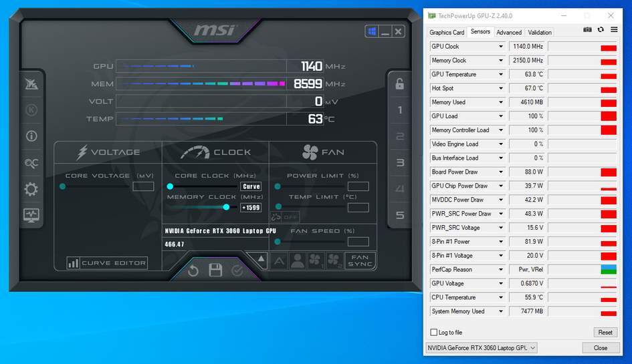This screenshot has width=632, height=364.
Task: Click the Curve Editor button
Action: pyautogui.click(x=107, y=263)
